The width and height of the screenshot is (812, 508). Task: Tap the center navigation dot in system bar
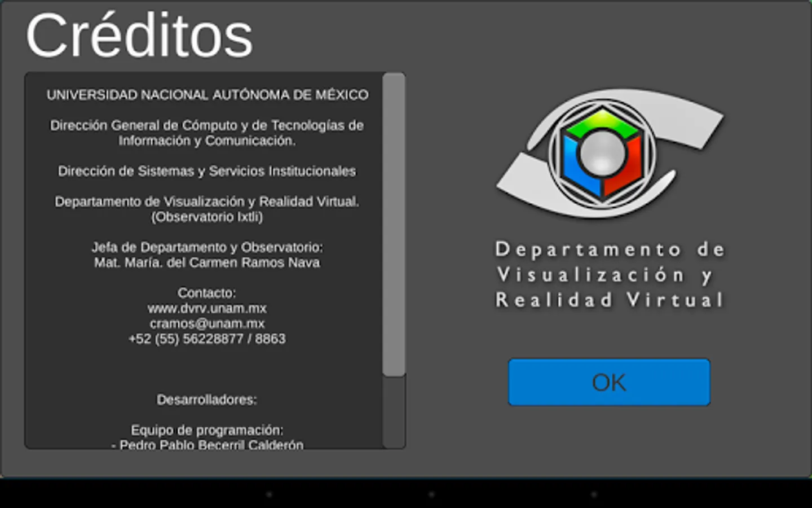pos(431,494)
